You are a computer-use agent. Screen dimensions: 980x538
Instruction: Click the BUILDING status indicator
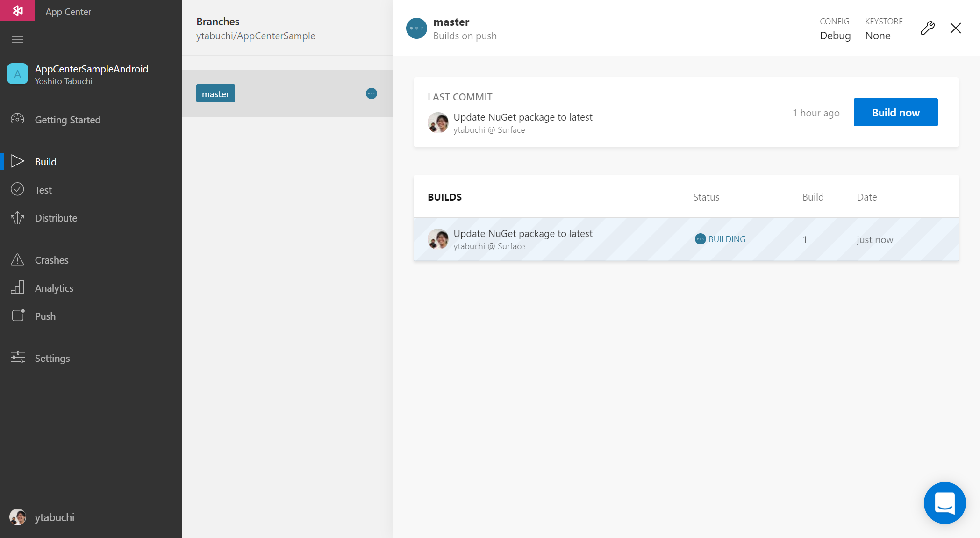click(720, 239)
